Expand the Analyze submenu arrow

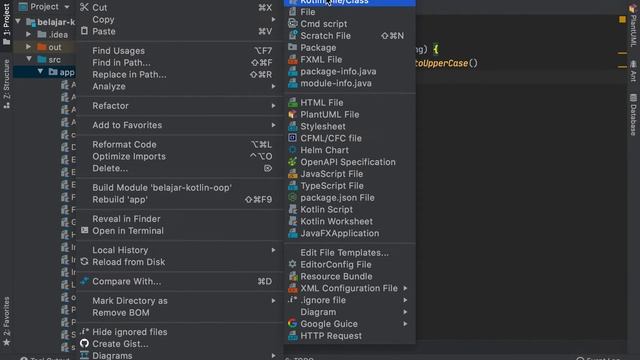pos(273,86)
